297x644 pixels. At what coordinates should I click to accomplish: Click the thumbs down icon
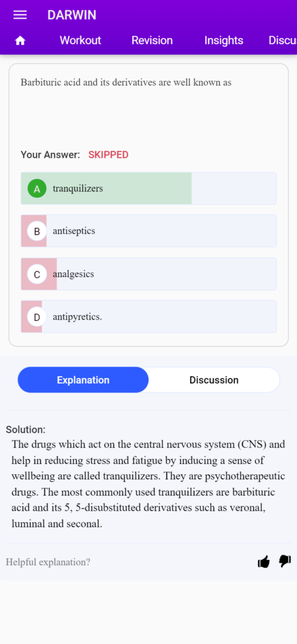tap(285, 562)
